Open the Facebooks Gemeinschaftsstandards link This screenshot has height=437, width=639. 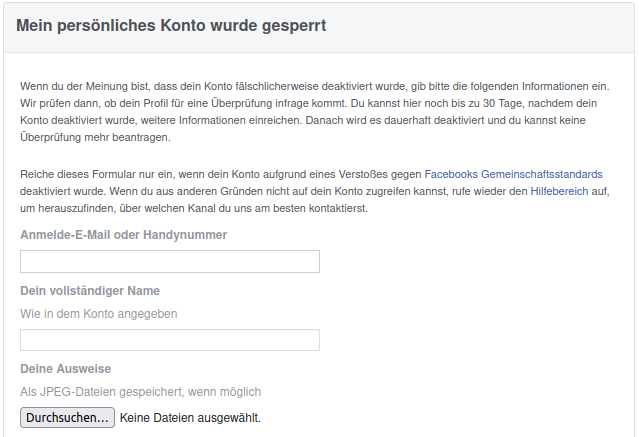pyautogui.click(x=513, y=174)
